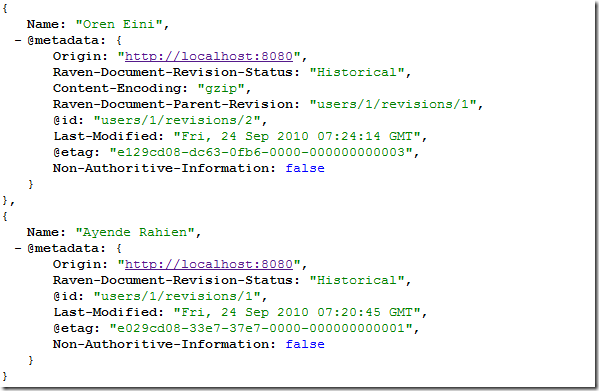The height and width of the screenshot is (391, 599).
Task: Click the Name key above Oren Eini
Action: coord(46,24)
